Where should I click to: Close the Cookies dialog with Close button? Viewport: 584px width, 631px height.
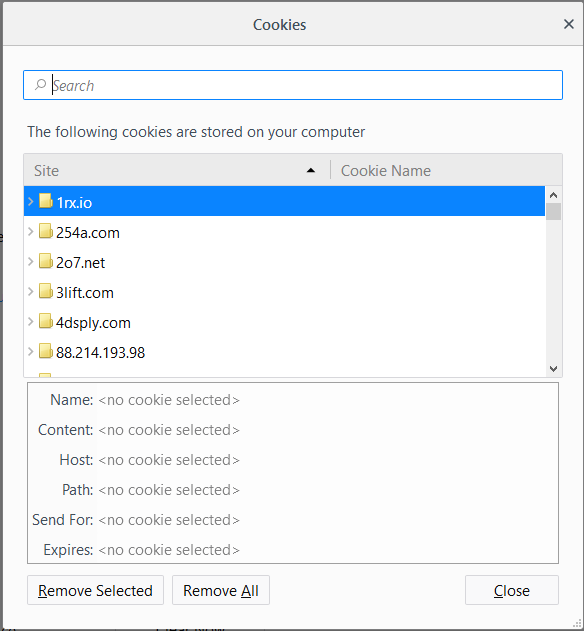512,590
